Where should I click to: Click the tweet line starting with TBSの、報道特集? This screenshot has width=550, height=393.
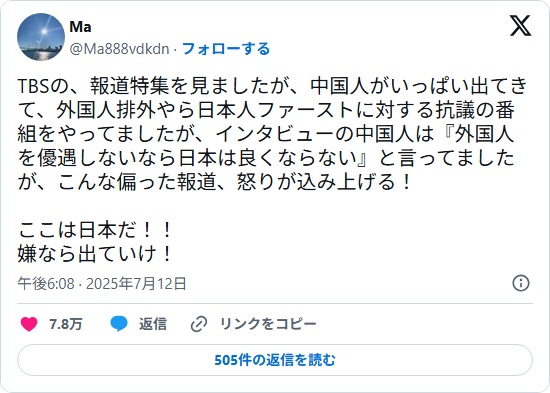[273, 86]
